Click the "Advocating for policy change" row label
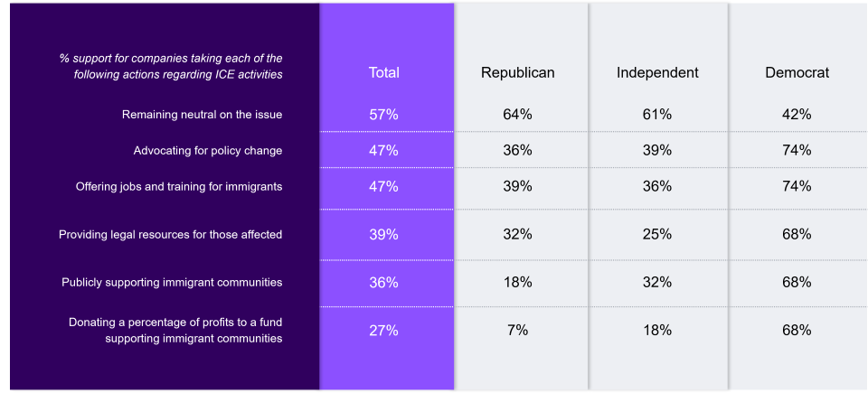This screenshot has width=868, height=393. click(x=208, y=151)
